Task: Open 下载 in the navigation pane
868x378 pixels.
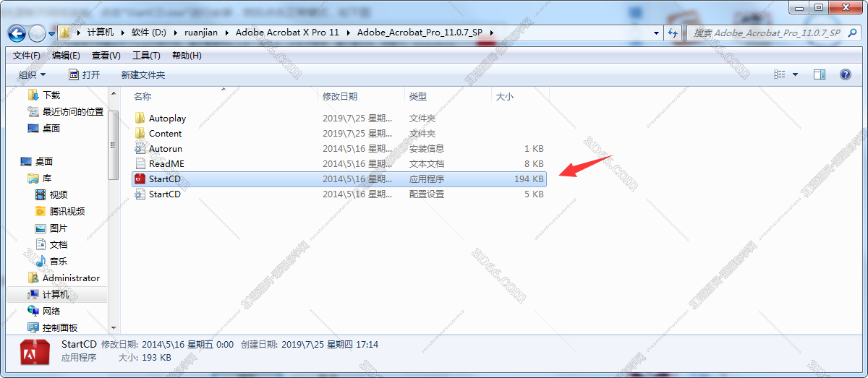Action: [x=51, y=95]
